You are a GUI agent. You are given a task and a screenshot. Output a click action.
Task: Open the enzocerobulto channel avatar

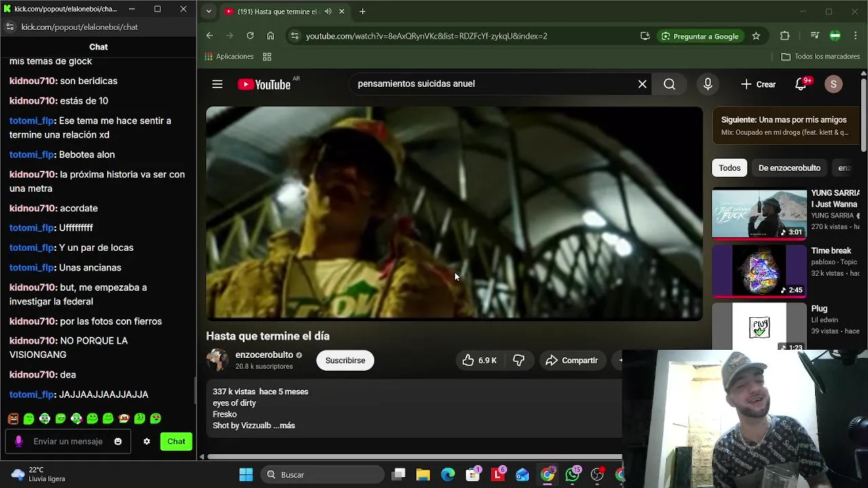(217, 360)
